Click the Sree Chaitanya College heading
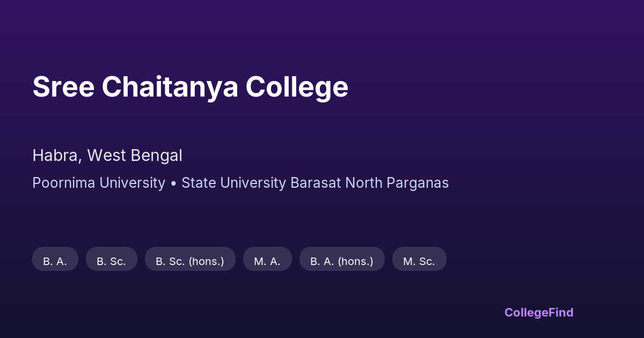 [190, 87]
